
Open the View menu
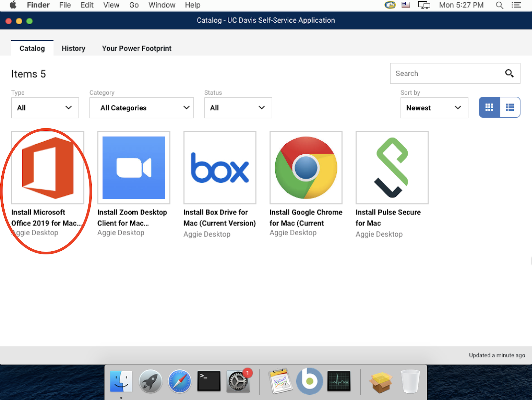pos(111,5)
